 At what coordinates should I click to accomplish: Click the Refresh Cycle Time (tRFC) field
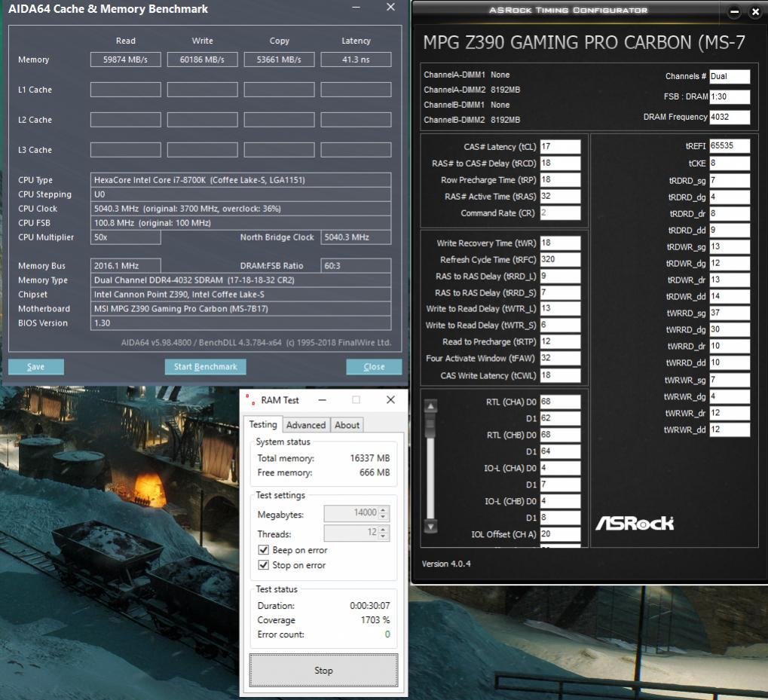tap(560, 259)
